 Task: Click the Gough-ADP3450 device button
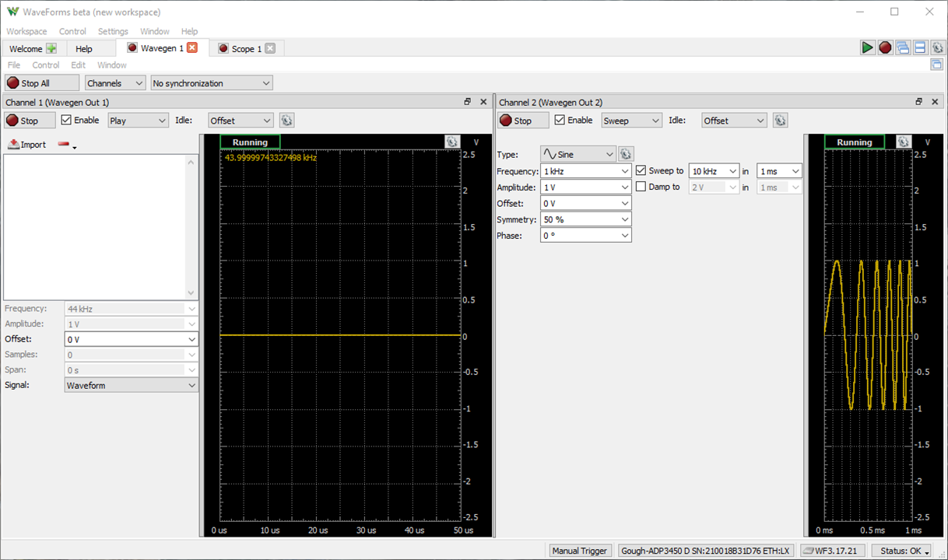[x=705, y=551]
